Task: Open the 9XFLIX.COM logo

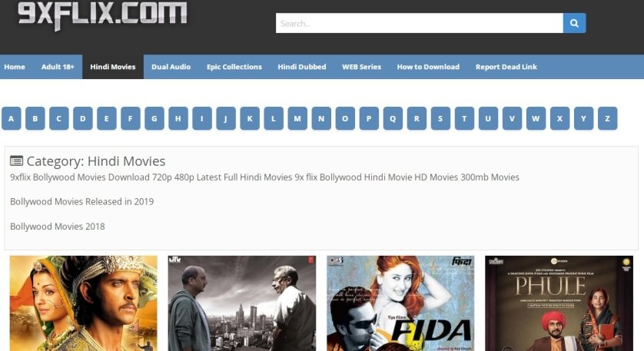Action: (102, 15)
